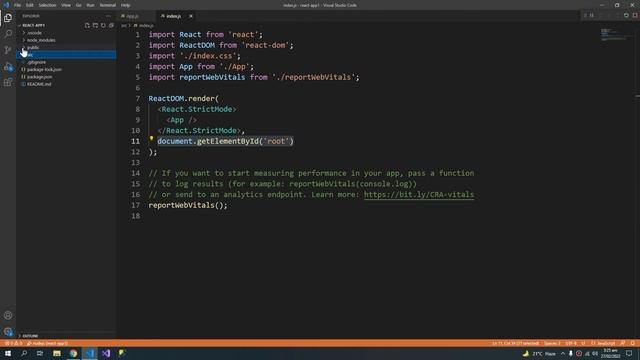Image resolution: width=640 pixels, height=360 pixels.
Task: Open the Extensions view
Action: pos(8,82)
